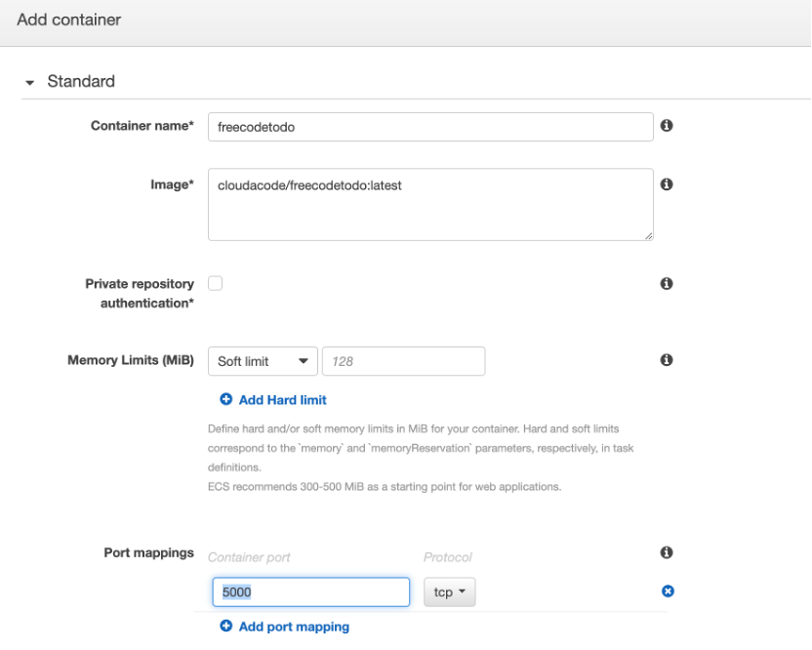
Task: Focus the Container port 5000 field
Action: [310, 592]
